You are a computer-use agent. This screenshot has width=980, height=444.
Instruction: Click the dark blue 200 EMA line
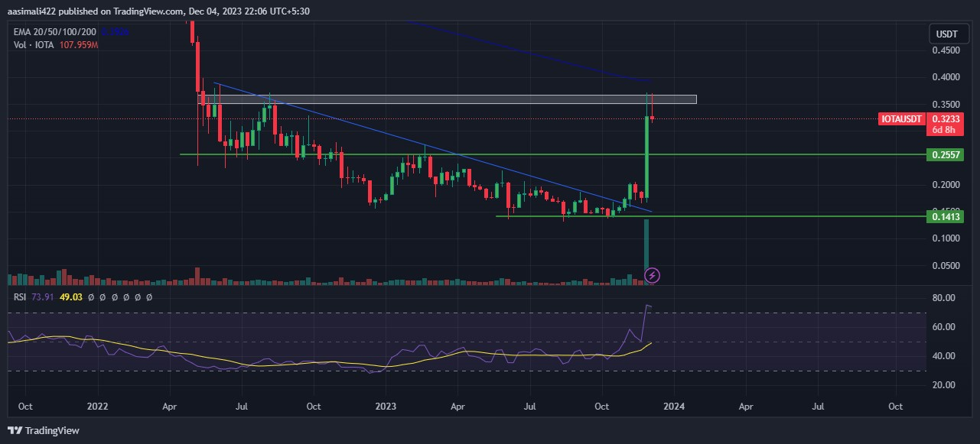click(528, 51)
